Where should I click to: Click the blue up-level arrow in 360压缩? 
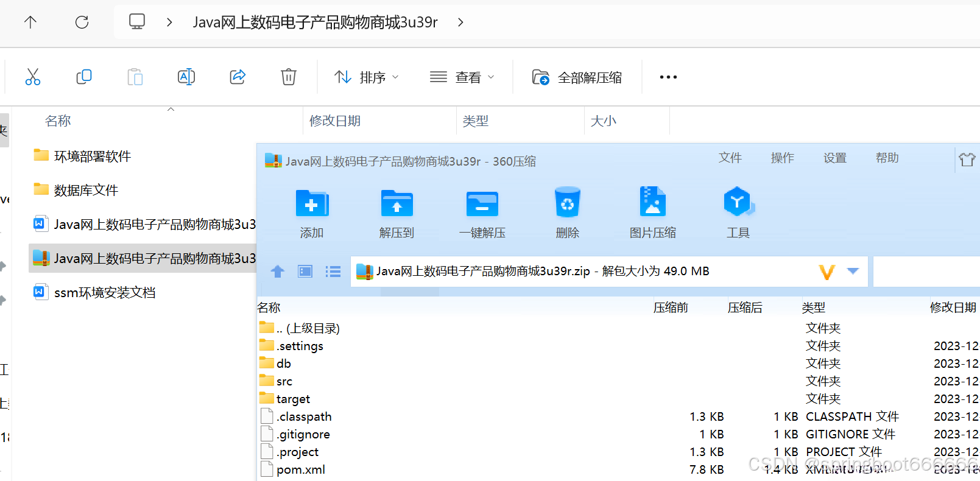coord(278,272)
